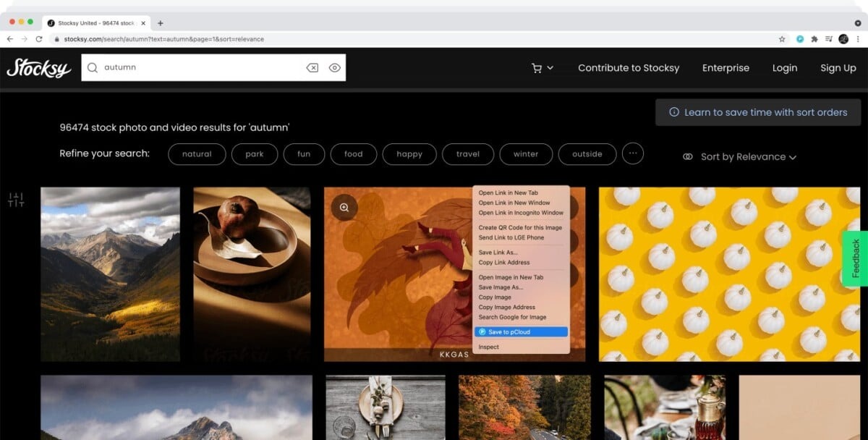868x440 pixels.
Task: Click the info icon beside sort orders tip
Action: (x=674, y=112)
